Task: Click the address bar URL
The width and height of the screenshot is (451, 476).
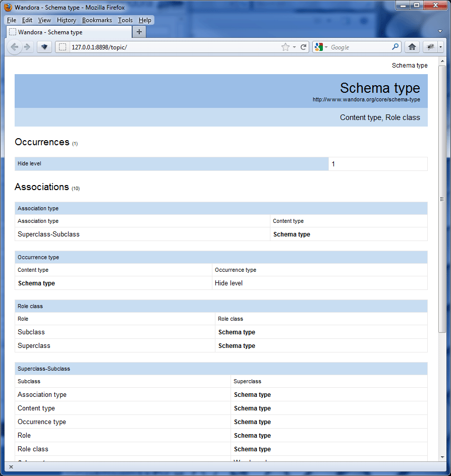Action: (x=101, y=46)
